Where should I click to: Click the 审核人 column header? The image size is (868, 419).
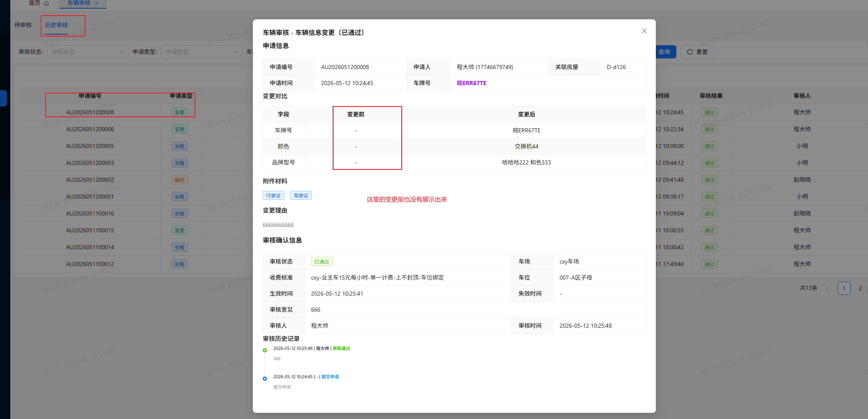click(802, 96)
